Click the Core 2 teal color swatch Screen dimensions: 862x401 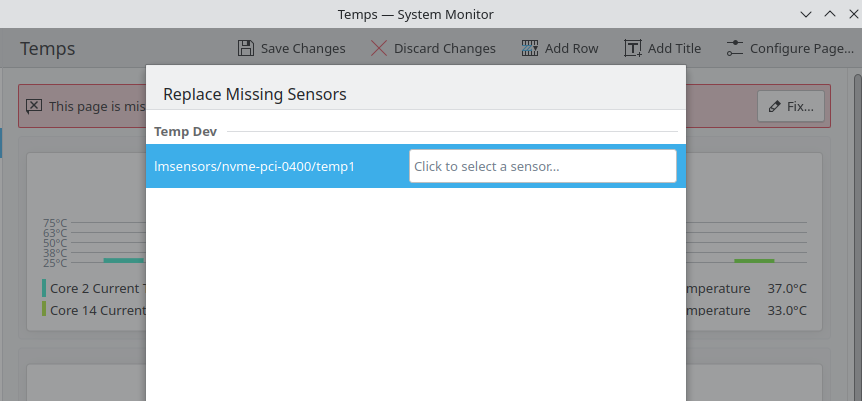pyautogui.click(x=44, y=288)
